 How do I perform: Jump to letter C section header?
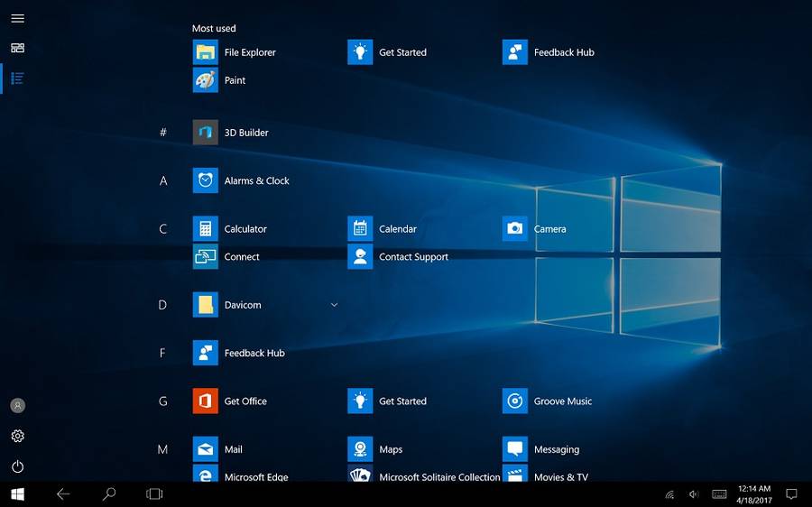tap(163, 229)
